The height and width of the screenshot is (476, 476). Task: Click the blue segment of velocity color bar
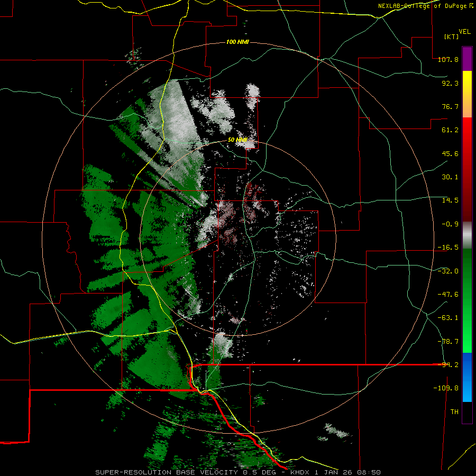coord(467,377)
